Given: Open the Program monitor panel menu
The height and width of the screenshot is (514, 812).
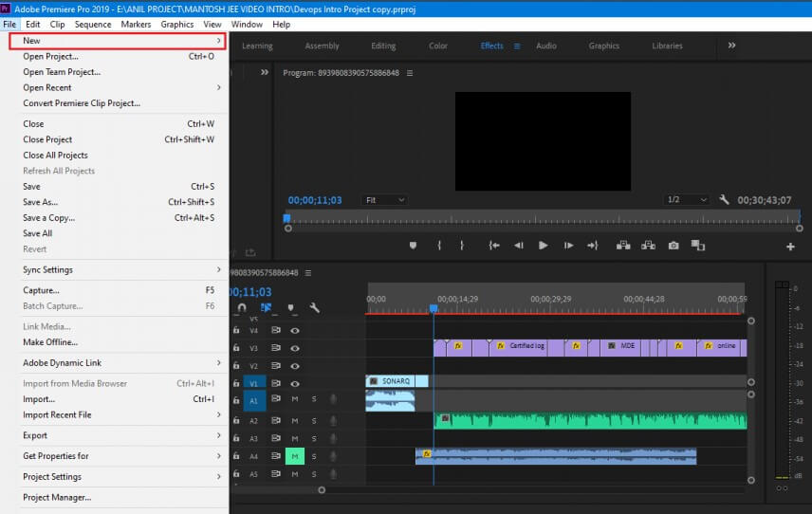Looking at the screenshot, I should pyautogui.click(x=410, y=73).
